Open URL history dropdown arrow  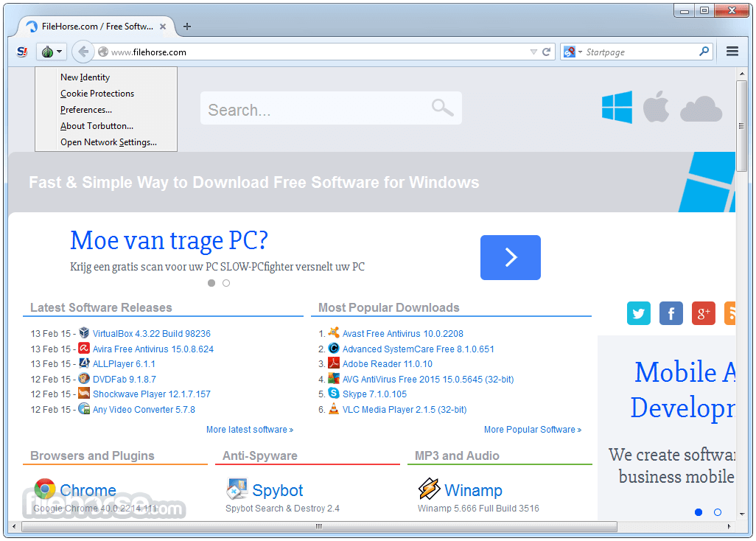tap(533, 52)
